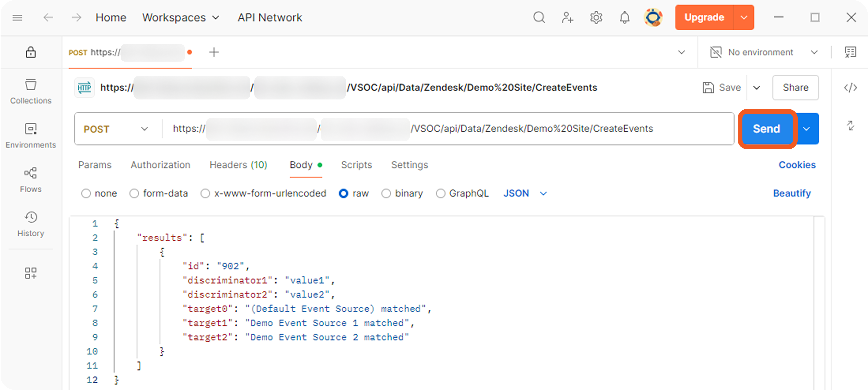
Task: Select the GraphQL body radio button
Action: [x=440, y=193]
